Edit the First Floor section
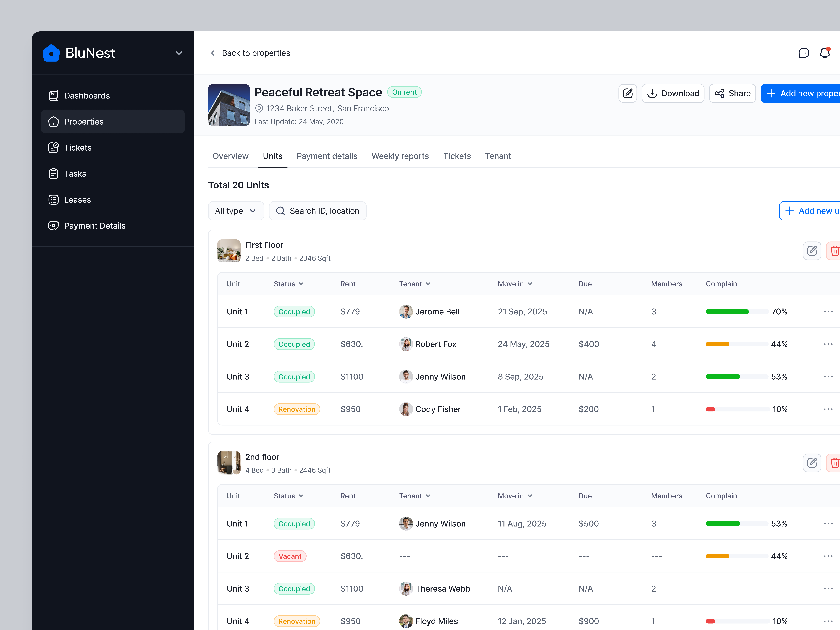 point(812,251)
